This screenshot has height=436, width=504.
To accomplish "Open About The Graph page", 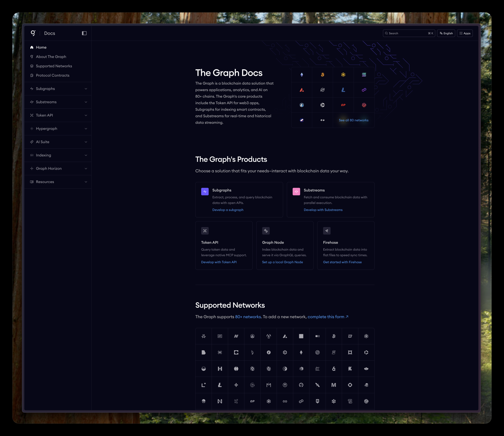I will 51,57.
